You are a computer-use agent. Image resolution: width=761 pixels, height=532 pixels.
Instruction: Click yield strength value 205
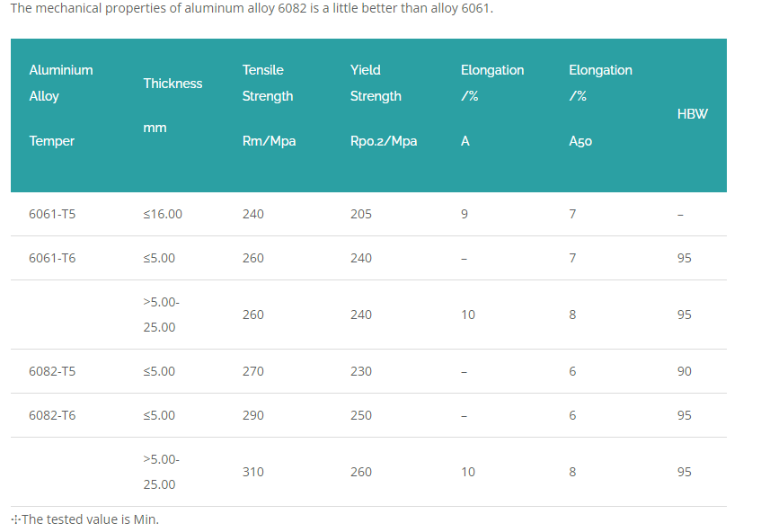point(361,214)
